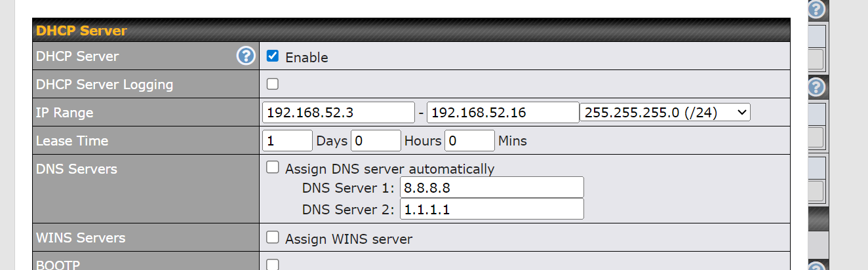Screen dimensions: 868x270
Task: Click the topmost help icon at far right
Action: click(816, 9)
